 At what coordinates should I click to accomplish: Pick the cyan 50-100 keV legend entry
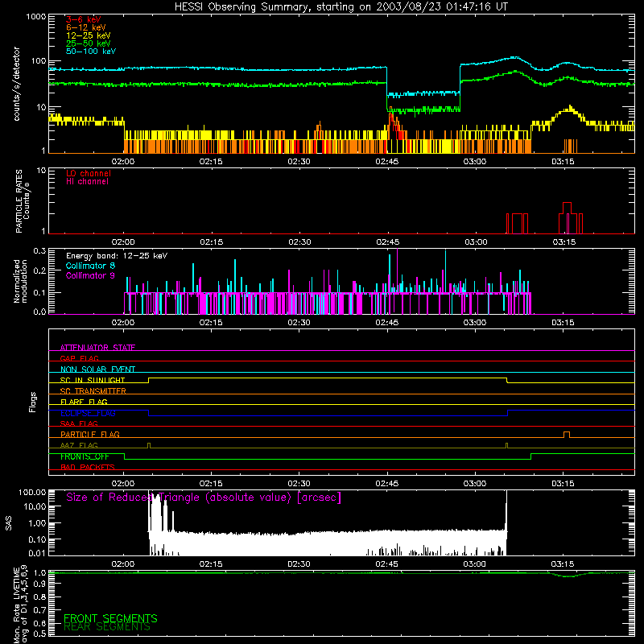pos(91,52)
